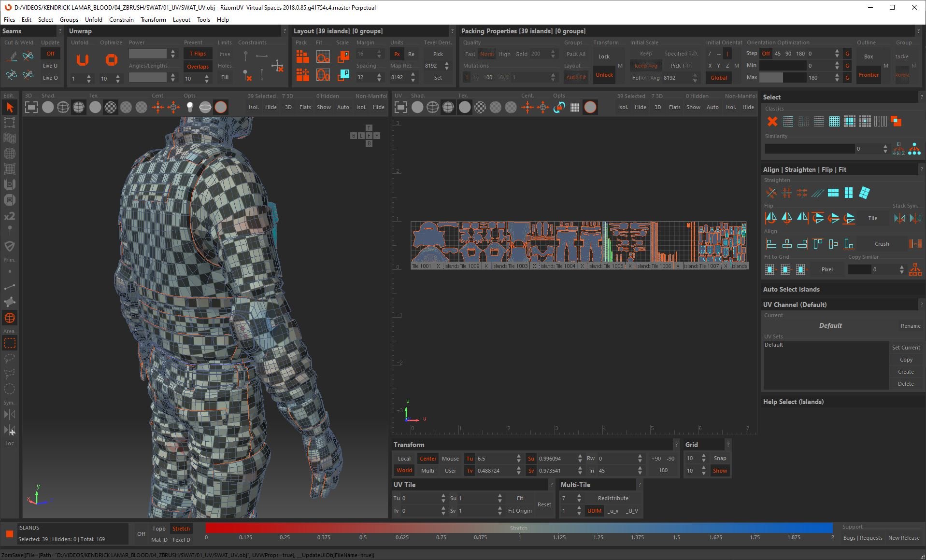
Task: Click the select similar islands icon
Action: pos(914,149)
